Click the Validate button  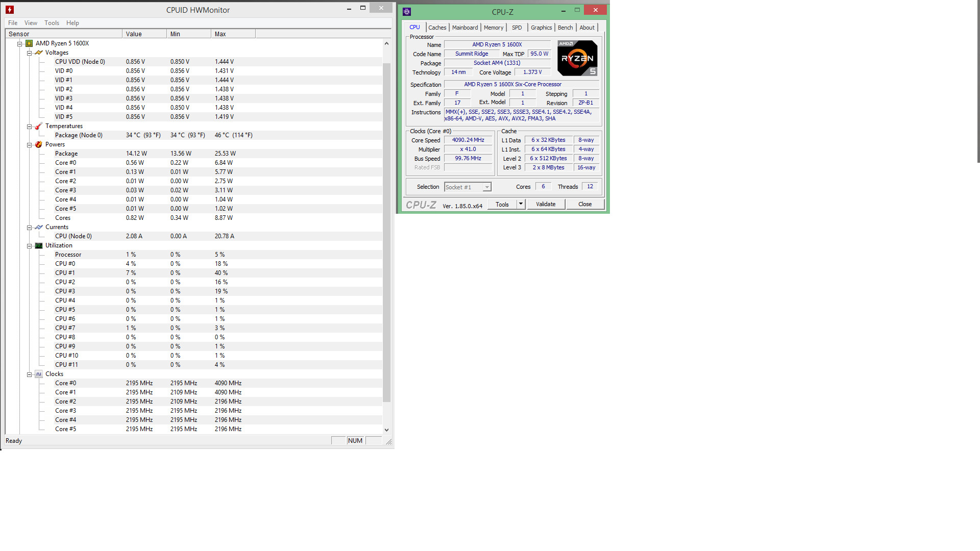point(545,204)
